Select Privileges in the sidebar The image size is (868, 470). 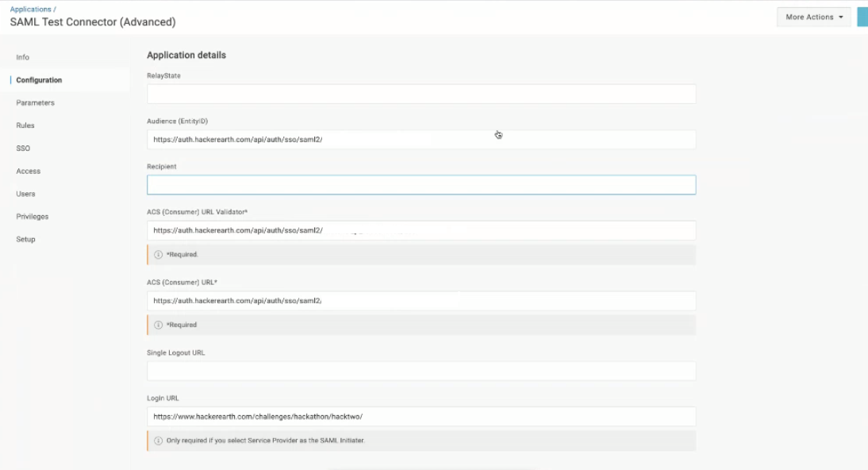pos(32,216)
